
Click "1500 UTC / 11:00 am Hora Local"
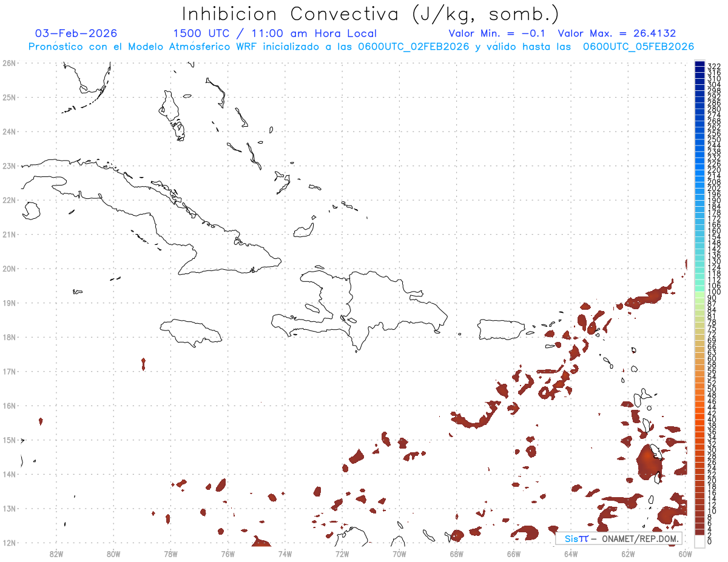(x=275, y=33)
